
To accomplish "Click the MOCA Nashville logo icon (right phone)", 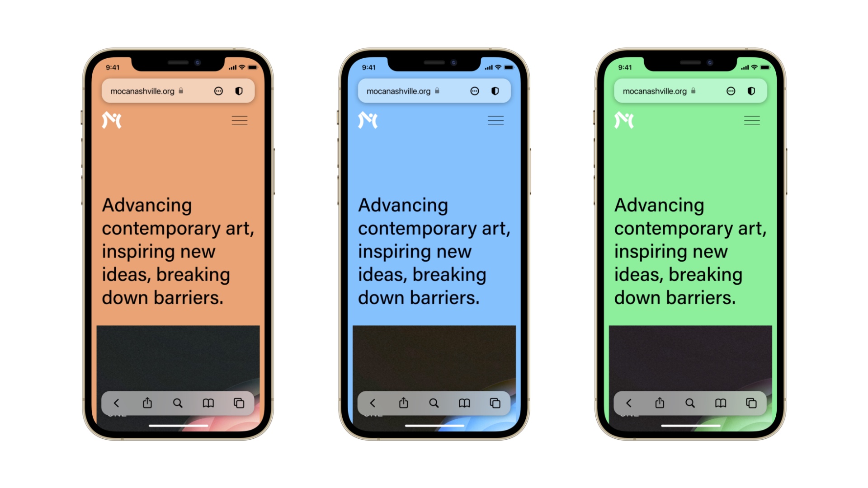I will 624,120.
